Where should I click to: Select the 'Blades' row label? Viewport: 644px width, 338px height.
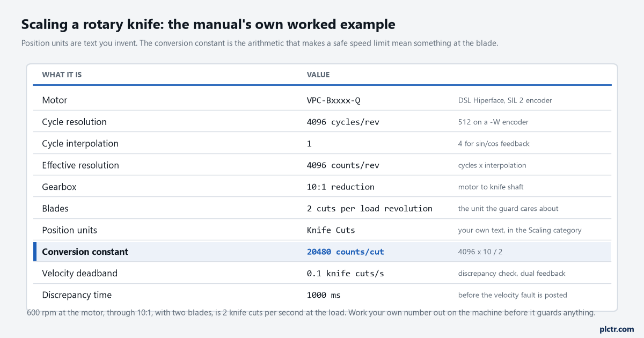[x=55, y=209]
